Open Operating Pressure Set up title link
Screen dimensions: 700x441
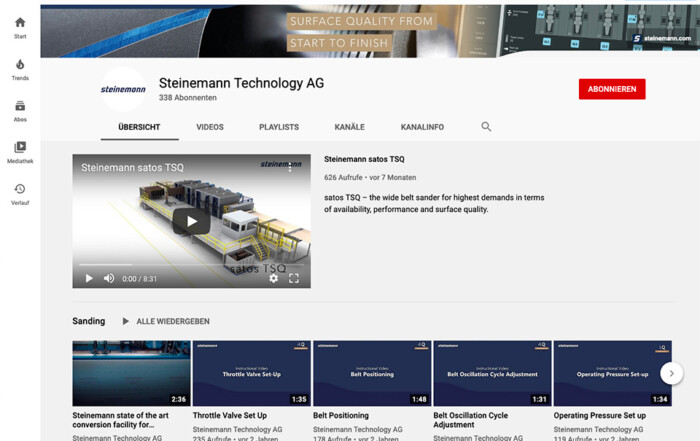pyautogui.click(x=600, y=416)
